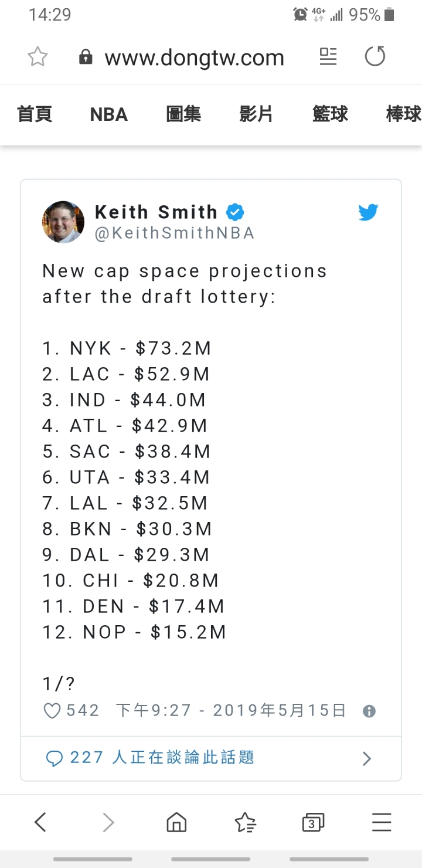Go back with the browser back arrow
Viewport: 422px width, 868px height.
(x=40, y=822)
